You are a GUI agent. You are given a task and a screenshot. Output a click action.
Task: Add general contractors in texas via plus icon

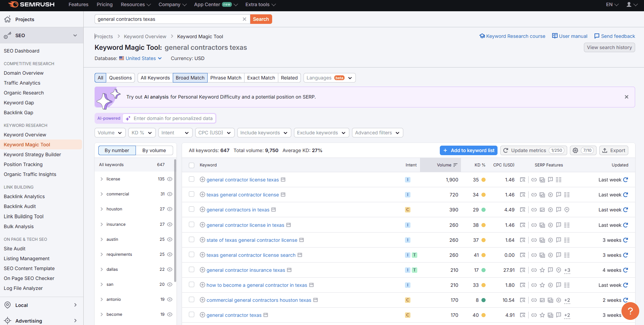202,210
